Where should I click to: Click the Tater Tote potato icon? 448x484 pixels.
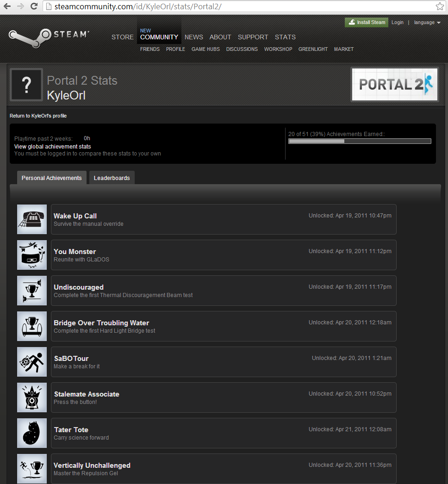pyautogui.click(x=32, y=433)
